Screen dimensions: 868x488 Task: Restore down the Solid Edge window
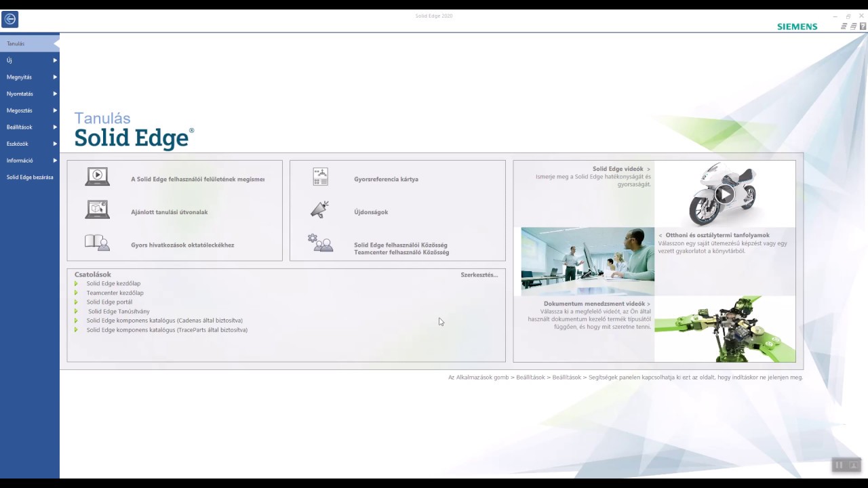click(848, 16)
